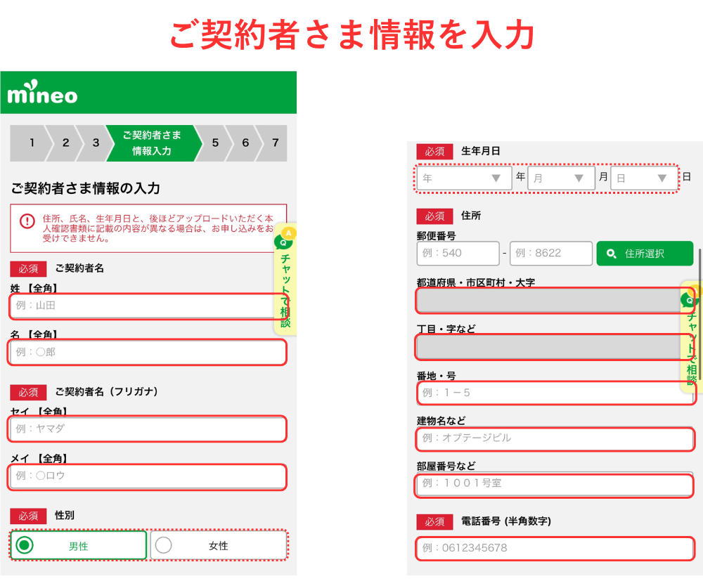Click the postal code field showing 8622

point(551,253)
